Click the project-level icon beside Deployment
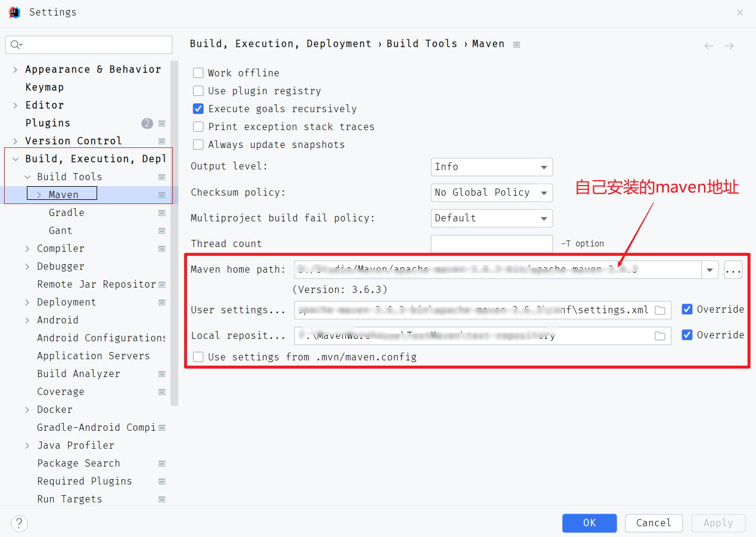Image resolution: width=756 pixels, height=537 pixels. [162, 303]
